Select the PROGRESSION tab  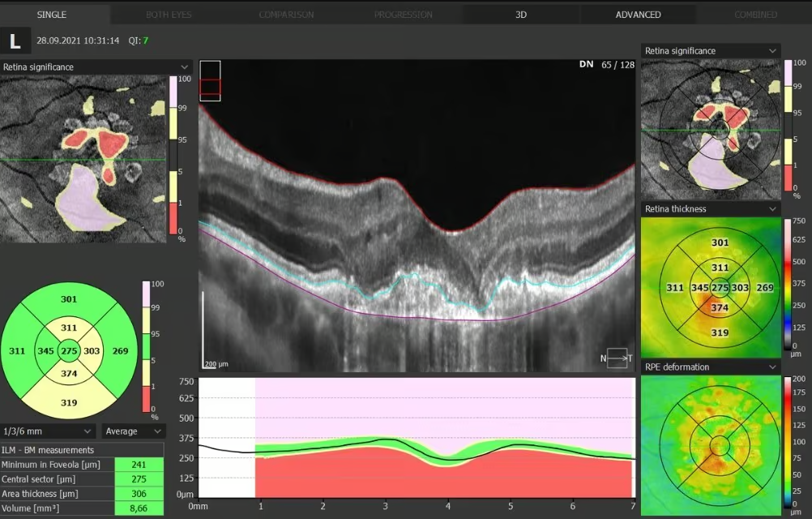(x=404, y=15)
